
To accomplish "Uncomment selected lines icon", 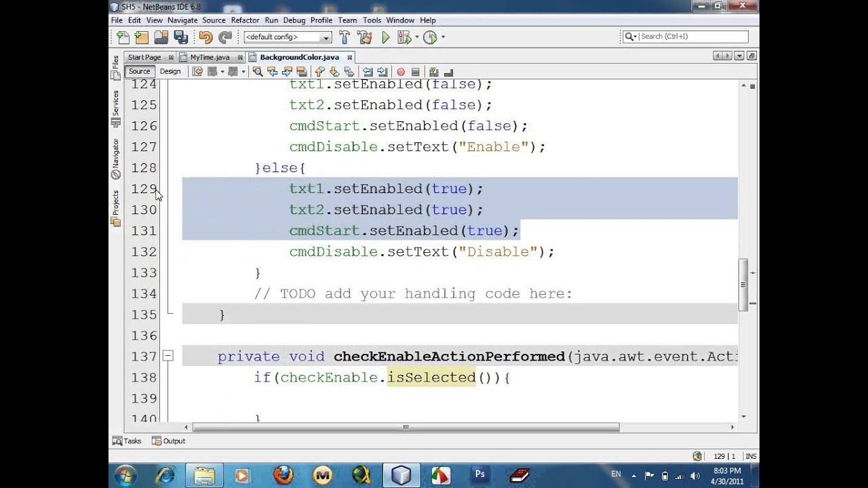I will 449,71.
